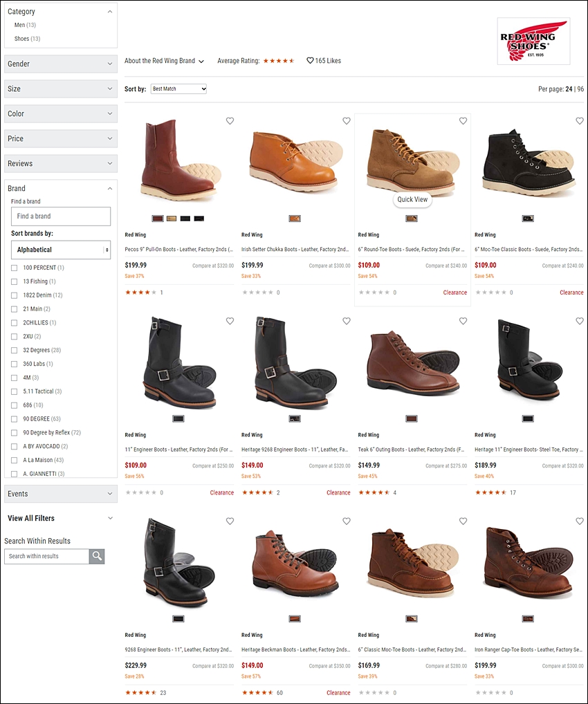Click heart on 6" Round-Toe Boots Suede
This screenshot has width=588, height=704.
coord(463,121)
